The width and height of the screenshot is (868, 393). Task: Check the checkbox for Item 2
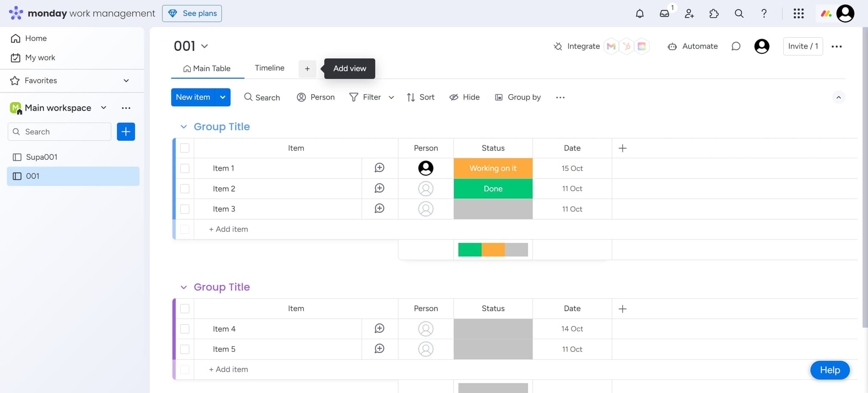coord(185,189)
